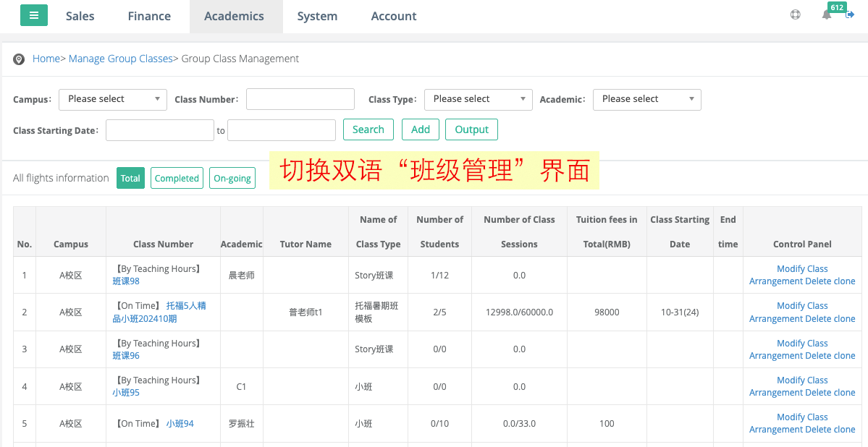Click the Class Number input field

coord(300,99)
